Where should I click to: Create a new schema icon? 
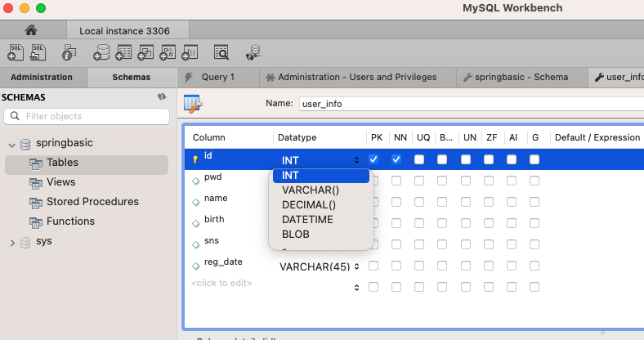pos(101,52)
